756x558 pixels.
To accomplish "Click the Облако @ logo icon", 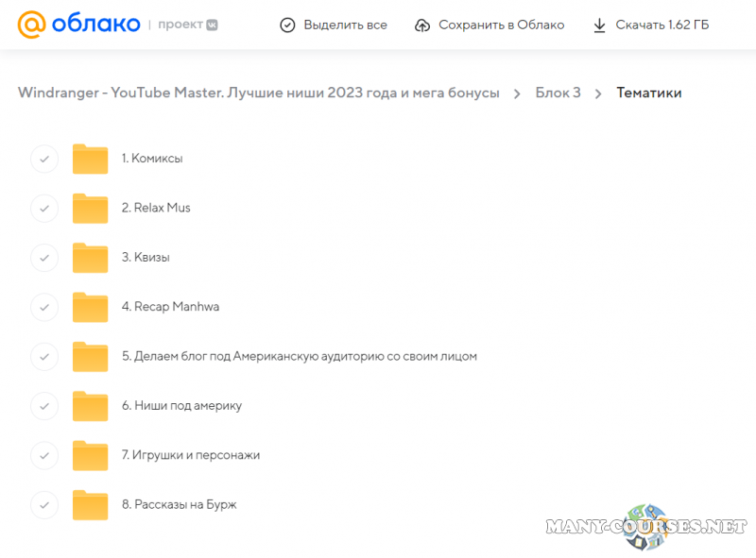I will pos(32,25).
